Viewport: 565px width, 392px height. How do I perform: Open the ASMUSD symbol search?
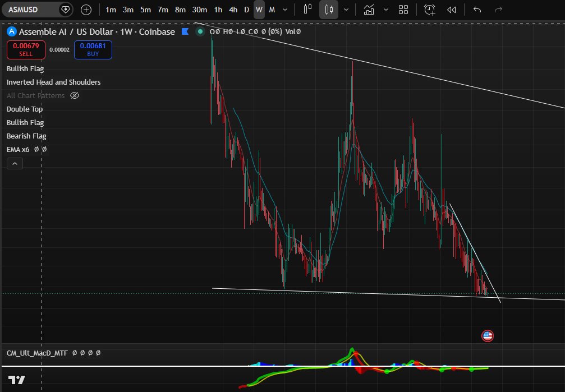click(23, 10)
